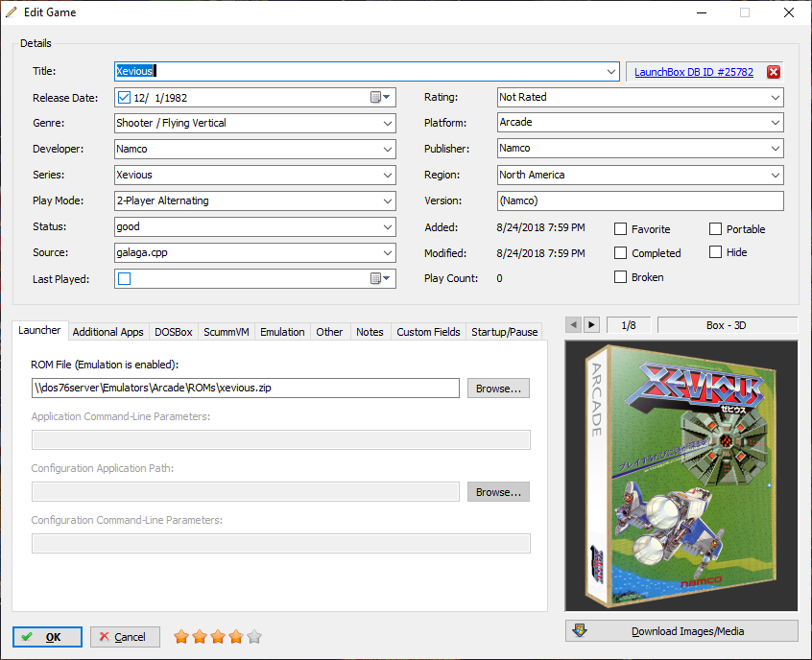Viewport: 812px width, 660px height.
Task: Click the ROM File path field
Action: (246, 389)
